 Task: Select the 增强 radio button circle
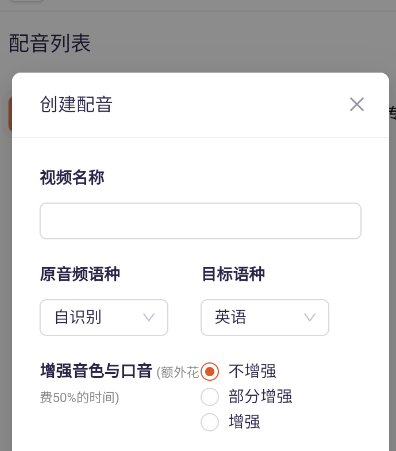(210, 422)
